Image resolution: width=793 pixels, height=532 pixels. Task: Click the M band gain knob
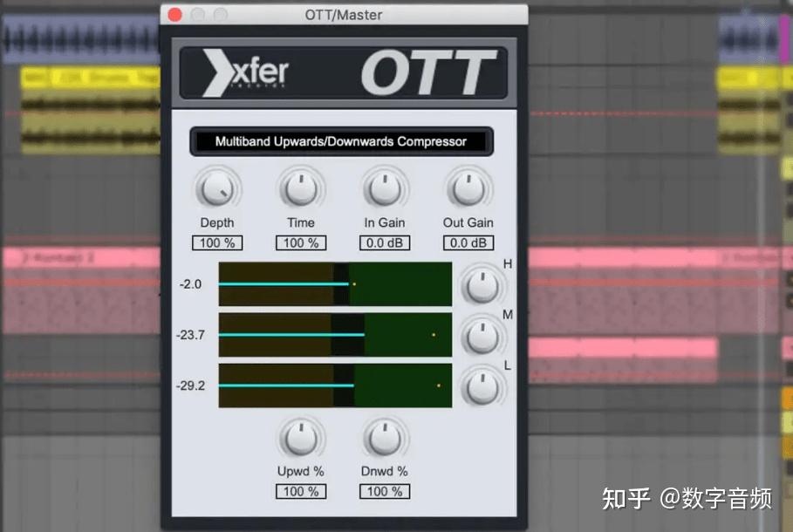[482, 337]
